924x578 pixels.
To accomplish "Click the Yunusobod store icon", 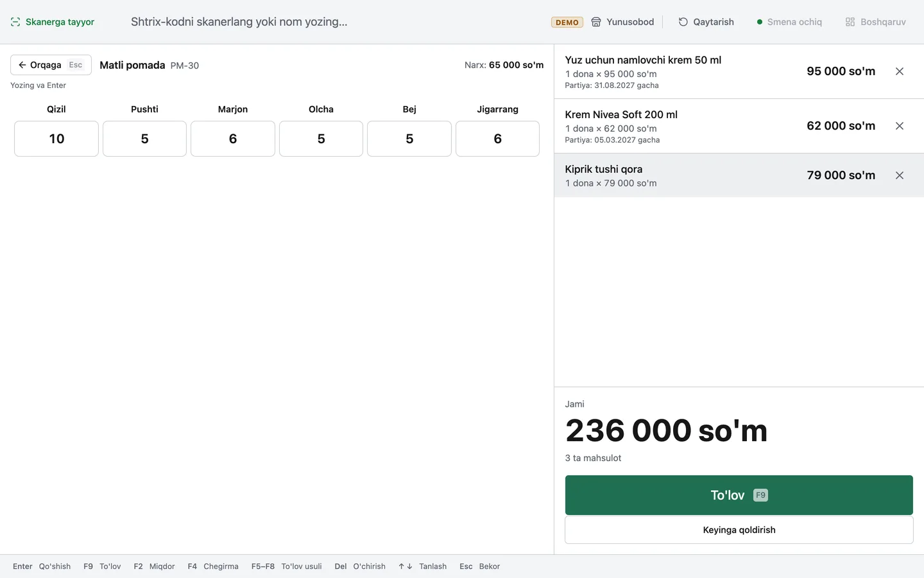I will pyautogui.click(x=596, y=22).
